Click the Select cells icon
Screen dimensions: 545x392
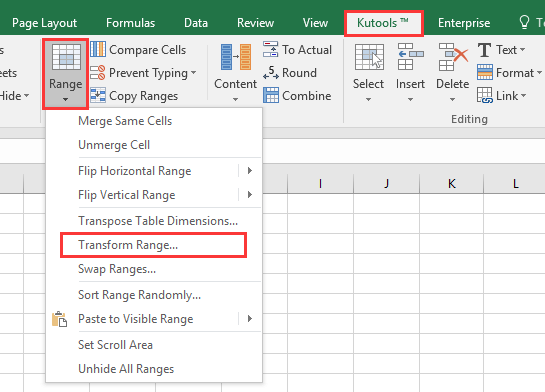pyautogui.click(x=369, y=57)
